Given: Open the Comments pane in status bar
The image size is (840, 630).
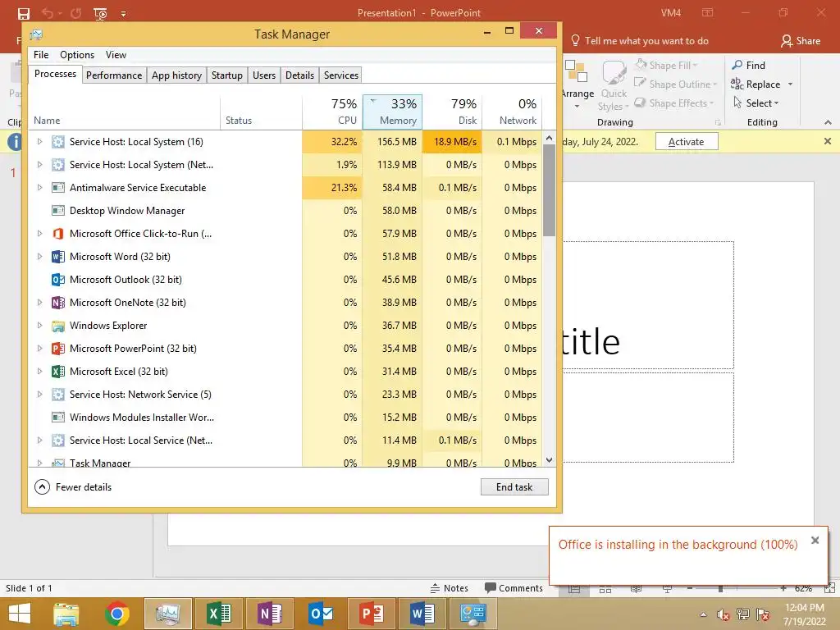Looking at the screenshot, I should click(x=514, y=588).
